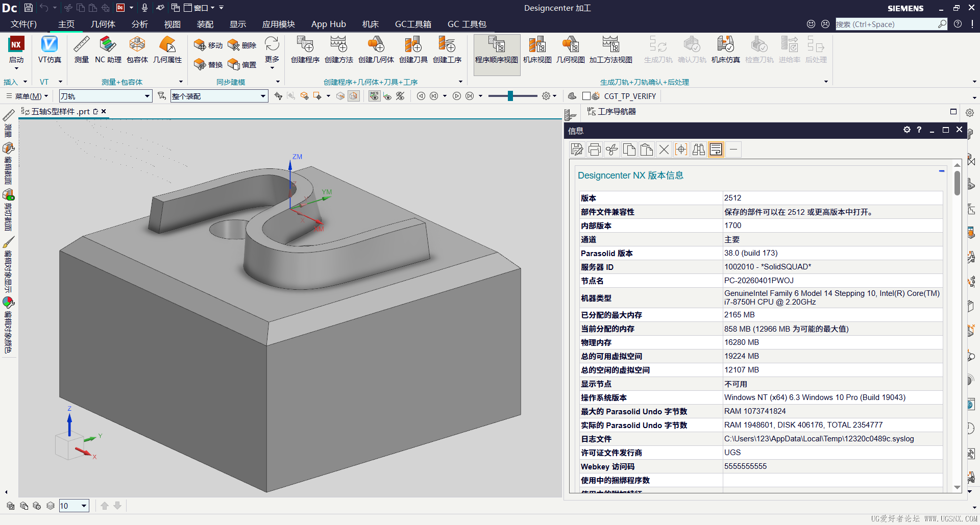Click the 显示 ribbon tab

(237, 24)
